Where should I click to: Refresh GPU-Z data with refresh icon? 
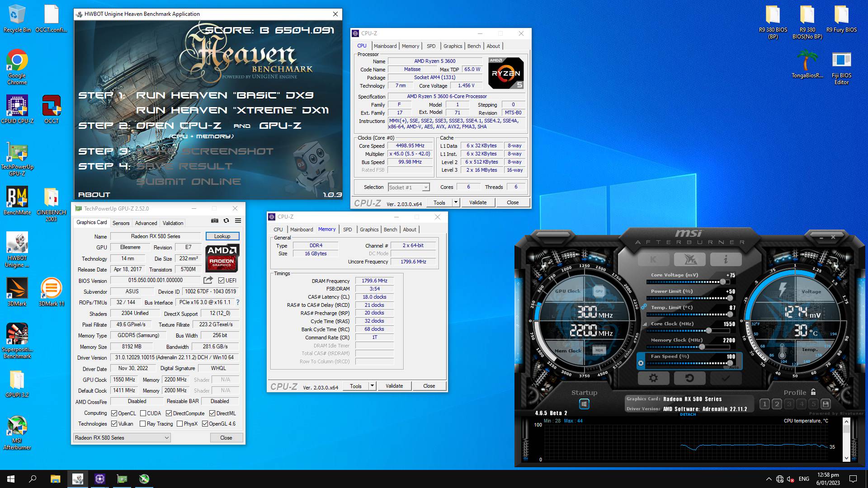[226, 221]
